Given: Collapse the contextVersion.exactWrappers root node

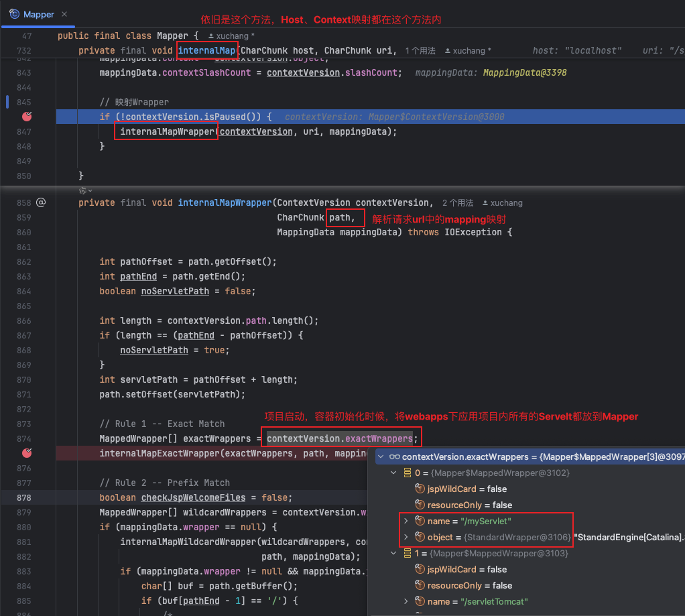Looking at the screenshot, I should point(381,457).
